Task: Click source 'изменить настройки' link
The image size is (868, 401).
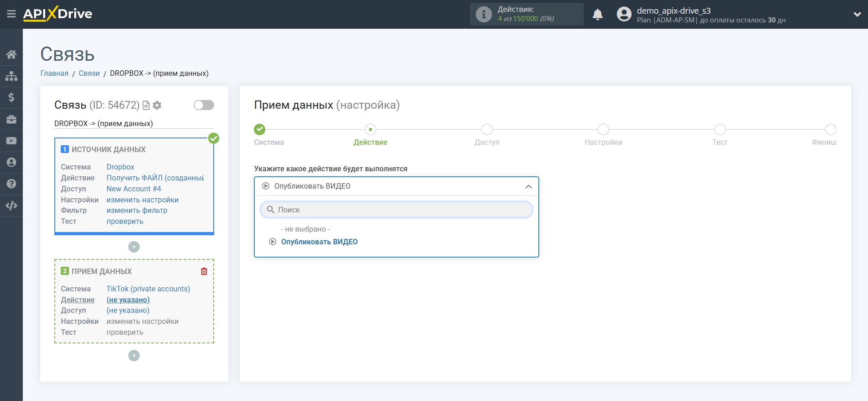Action: click(142, 200)
